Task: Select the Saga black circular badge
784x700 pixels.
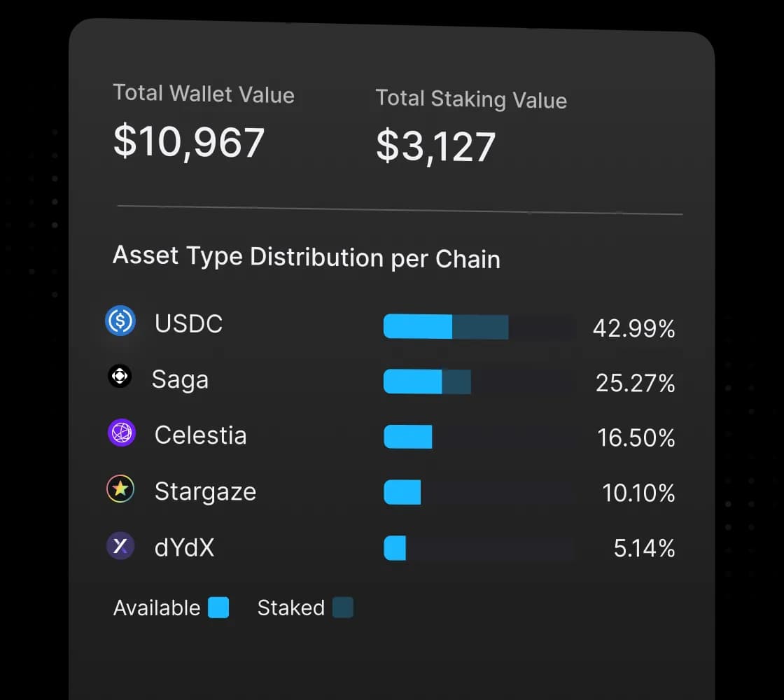Action: [x=120, y=377]
